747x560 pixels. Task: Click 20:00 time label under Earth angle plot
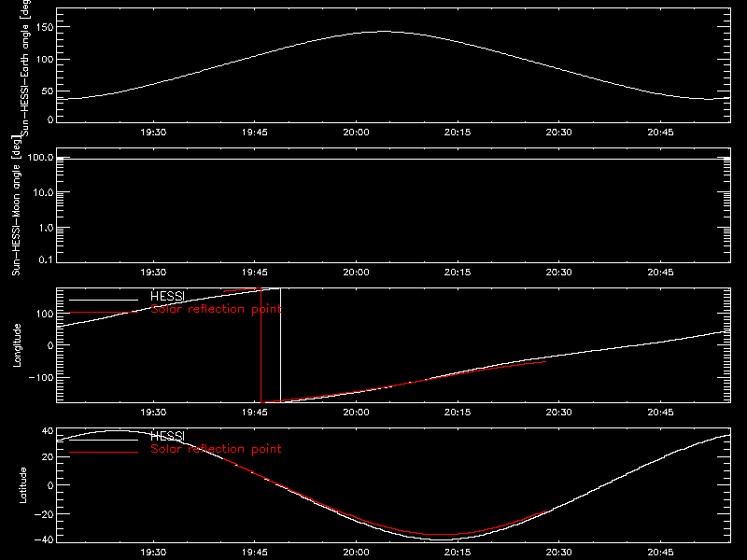coord(356,132)
